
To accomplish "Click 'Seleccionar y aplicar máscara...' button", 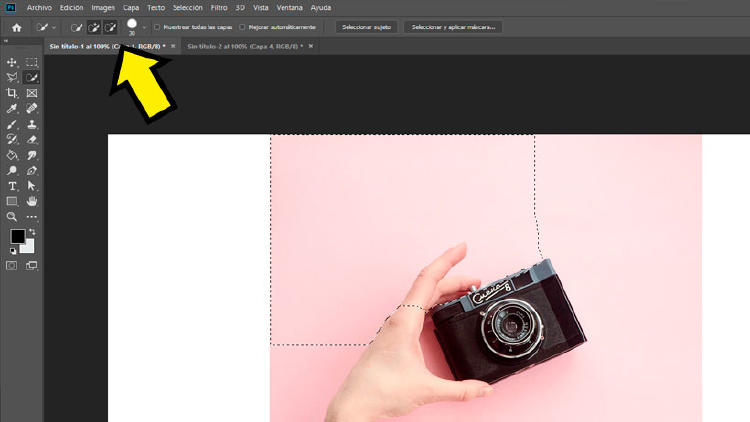I will pyautogui.click(x=454, y=27).
